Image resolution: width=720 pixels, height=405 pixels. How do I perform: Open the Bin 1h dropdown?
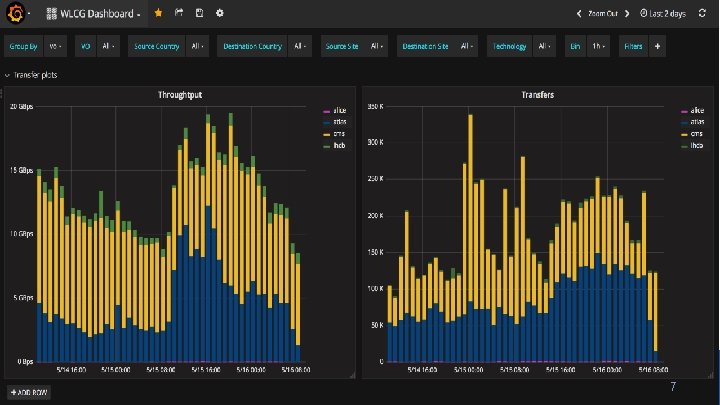598,46
